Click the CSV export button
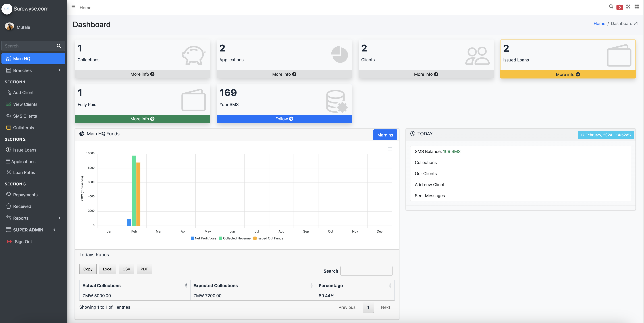 click(126, 269)
